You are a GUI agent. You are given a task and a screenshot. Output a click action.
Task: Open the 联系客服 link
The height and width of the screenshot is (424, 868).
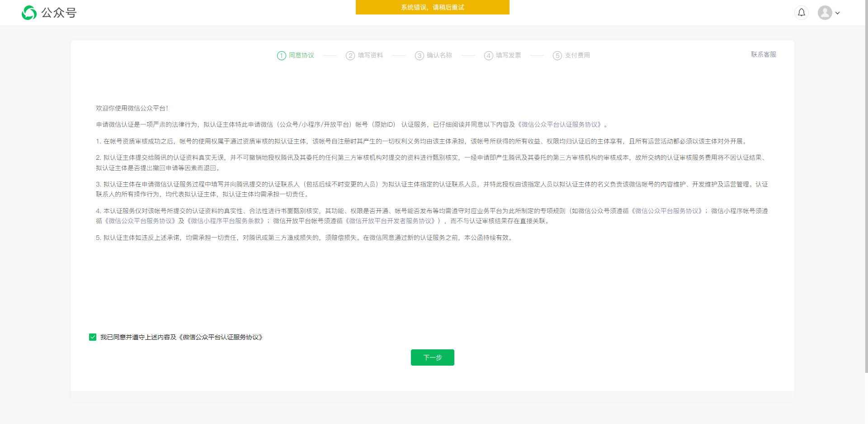pos(764,54)
